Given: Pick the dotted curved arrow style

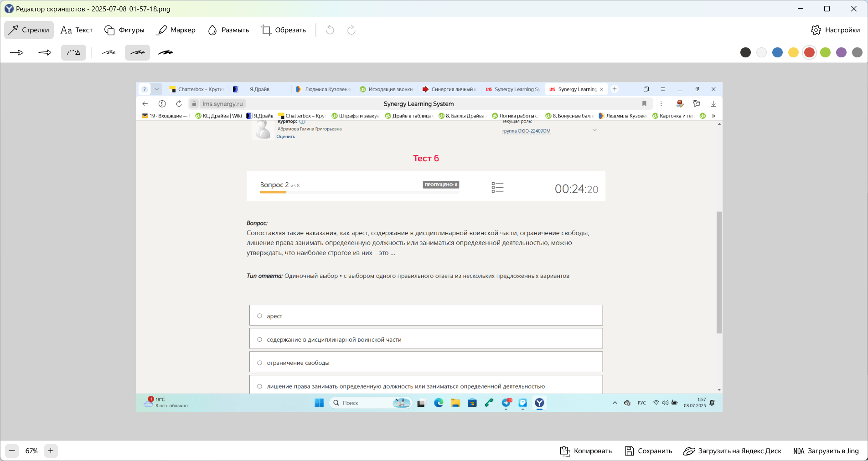Looking at the screenshot, I should click(73, 53).
